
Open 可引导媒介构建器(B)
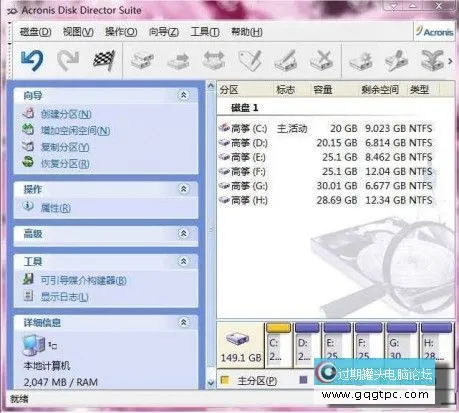tap(83, 280)
